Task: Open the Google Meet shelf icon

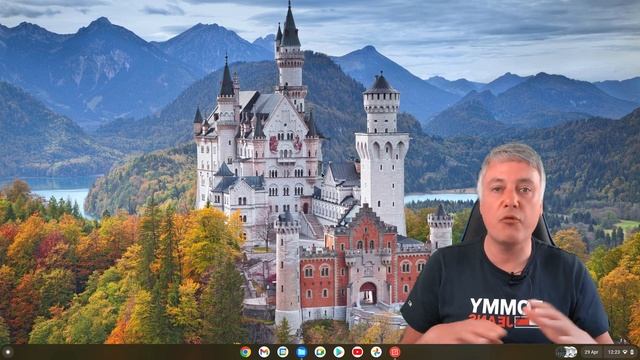Action: point(320,352)
